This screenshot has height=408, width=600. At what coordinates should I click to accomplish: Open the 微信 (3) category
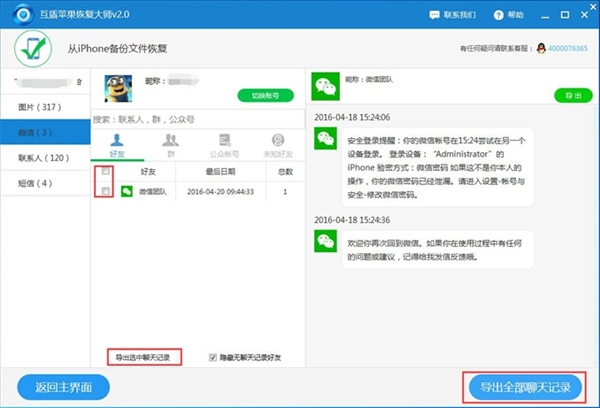tap(46, 132)
